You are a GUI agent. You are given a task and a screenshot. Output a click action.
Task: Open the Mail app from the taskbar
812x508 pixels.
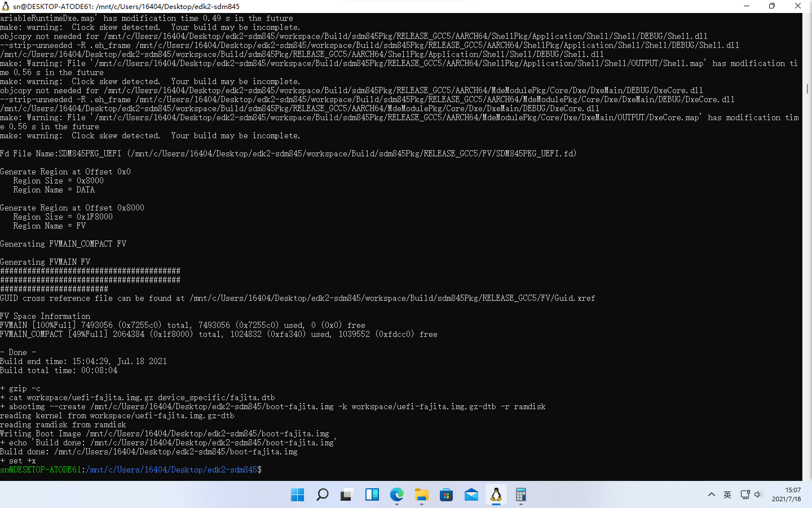point(471,494)
